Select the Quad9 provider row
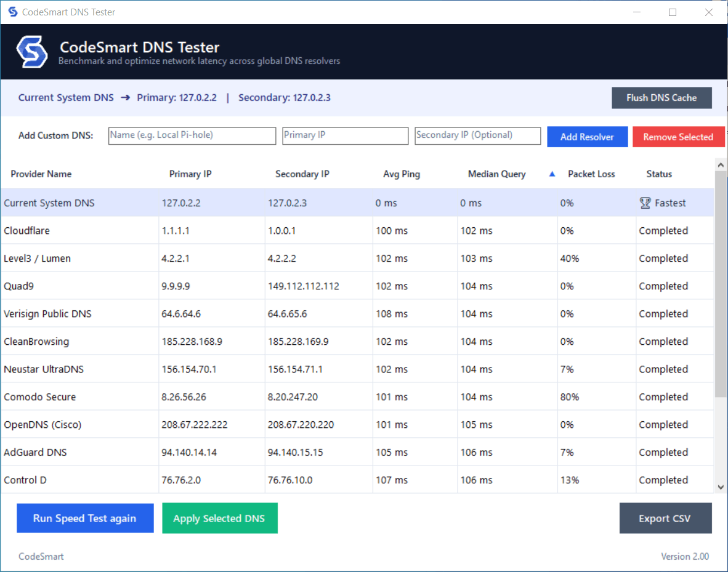 tap(357, 286)
